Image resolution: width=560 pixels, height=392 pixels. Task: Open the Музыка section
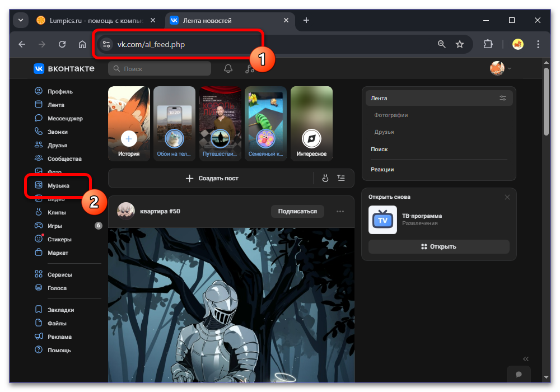point(52,185)
